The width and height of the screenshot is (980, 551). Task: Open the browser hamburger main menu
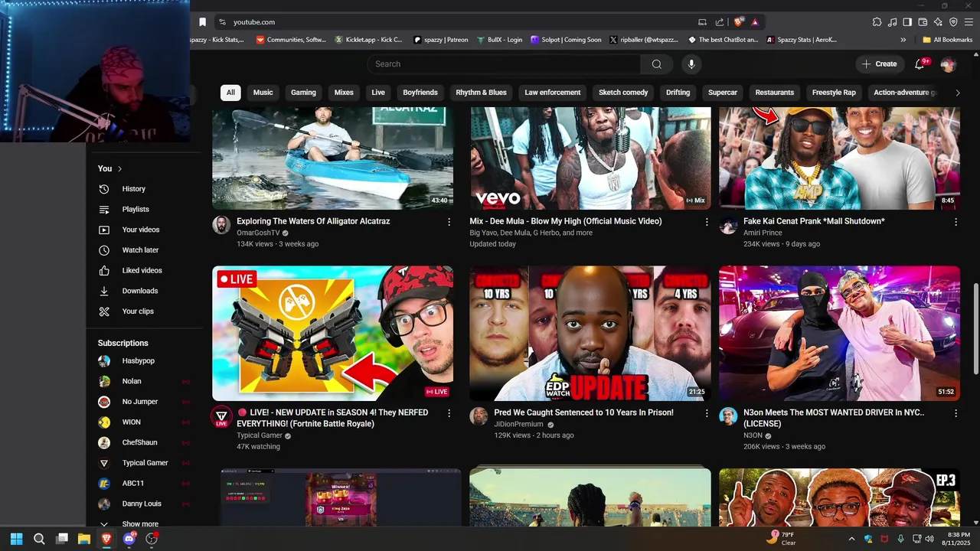969,22
